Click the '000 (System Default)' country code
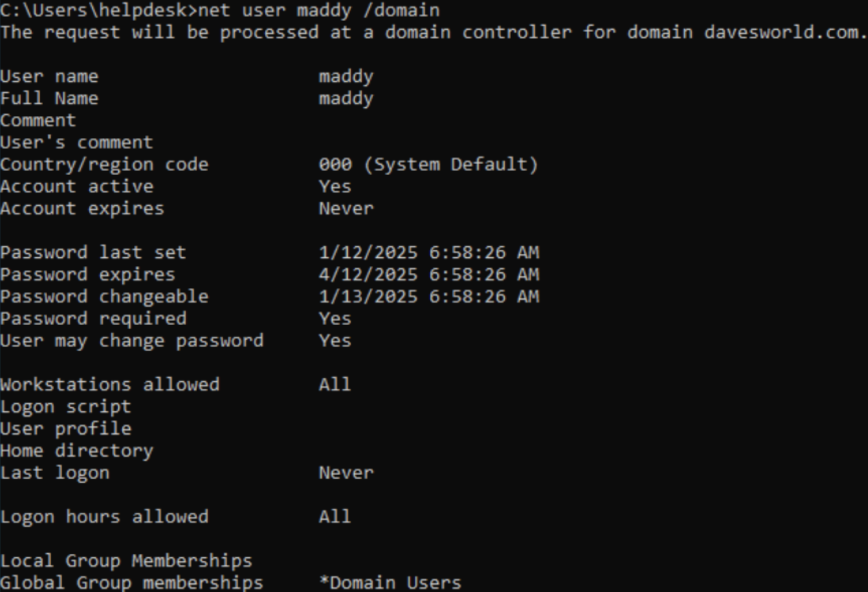The image size is (868, 592). (428, 165)
